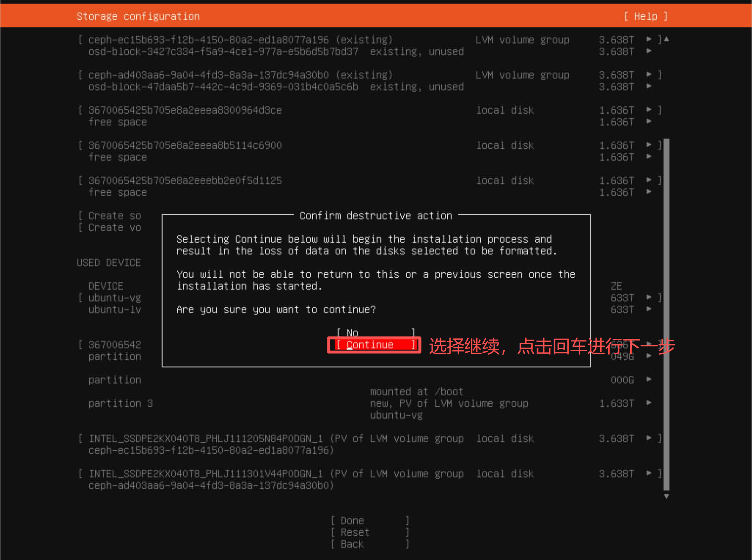
Task: Expand arrow for ceph-ec15b693 volume group
Action: (649, 39)
